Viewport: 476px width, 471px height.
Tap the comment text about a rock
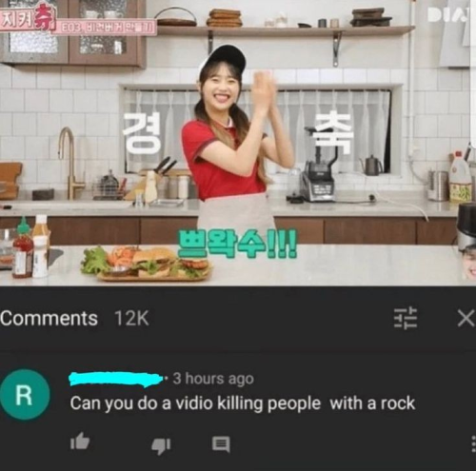(x=243, y=403)
